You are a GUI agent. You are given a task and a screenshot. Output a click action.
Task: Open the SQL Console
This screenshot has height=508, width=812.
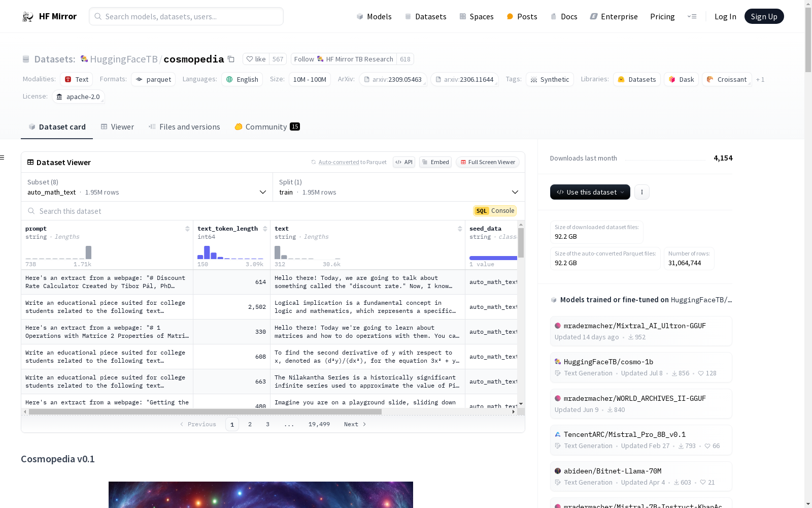[x=495, y=211]
